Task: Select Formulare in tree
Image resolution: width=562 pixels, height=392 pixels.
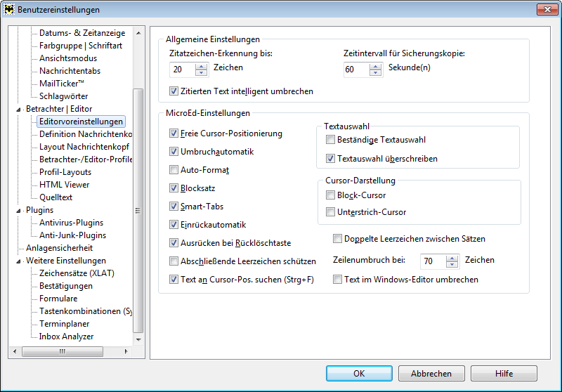Action: 58,299
